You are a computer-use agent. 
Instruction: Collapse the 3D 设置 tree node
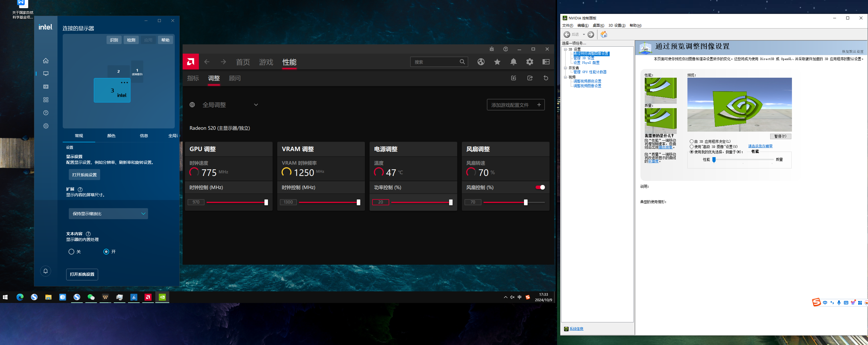(566, 50)
